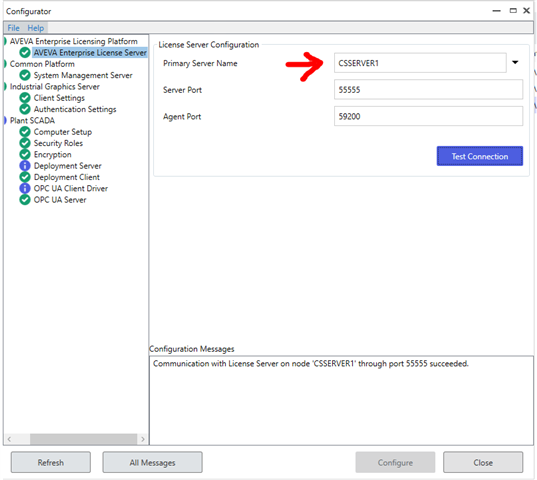Open the File menu
Viewport: 537px width, 480px height.
(x=13, y=28)
